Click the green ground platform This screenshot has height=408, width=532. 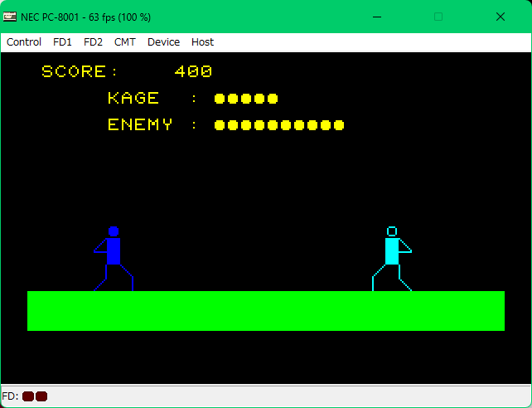pyautogui.click(x=265, y=310)
